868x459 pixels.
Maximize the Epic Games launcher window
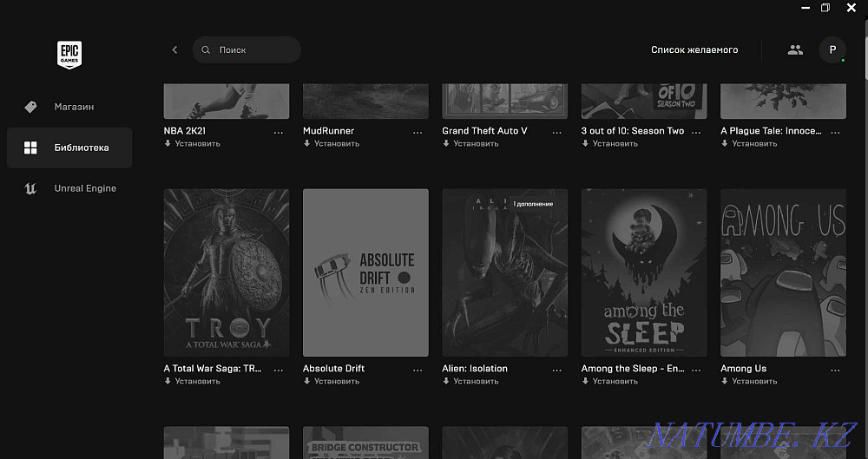(x=825, y=8)
